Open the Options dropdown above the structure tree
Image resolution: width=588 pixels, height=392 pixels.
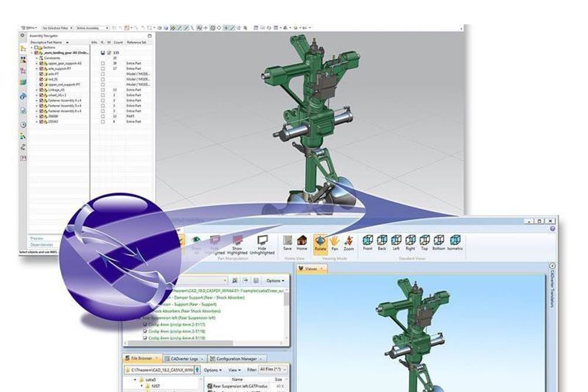[x=275, y=281]
